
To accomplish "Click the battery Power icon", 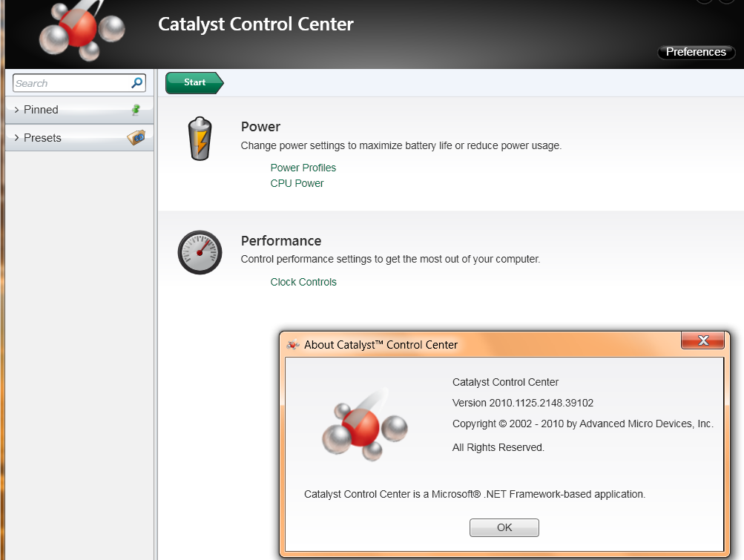I will click(x=200, y=139).
